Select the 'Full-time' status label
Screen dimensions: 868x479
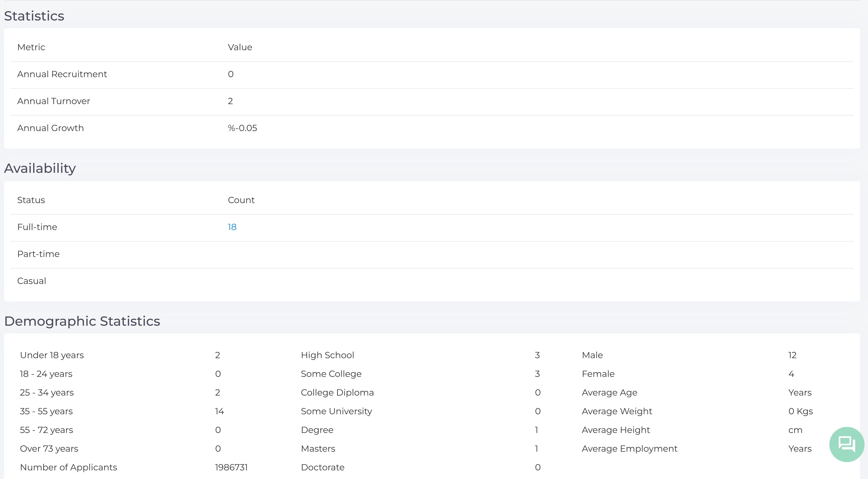pos(37,227)
